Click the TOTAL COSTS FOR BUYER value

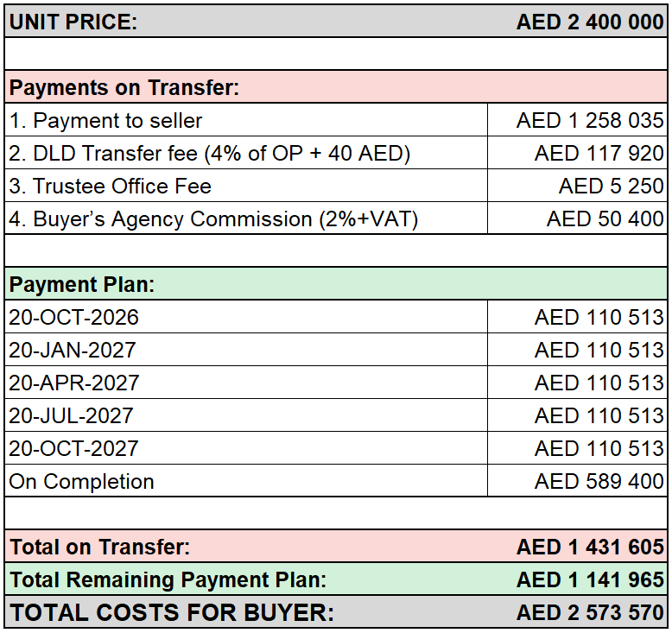[590, 612]
